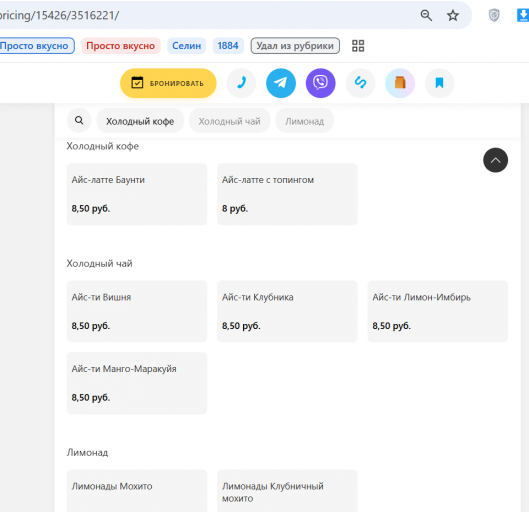529x512 pixels.
Task: Click the Холодный кофе section heading
Action: [x=103, y=146]
